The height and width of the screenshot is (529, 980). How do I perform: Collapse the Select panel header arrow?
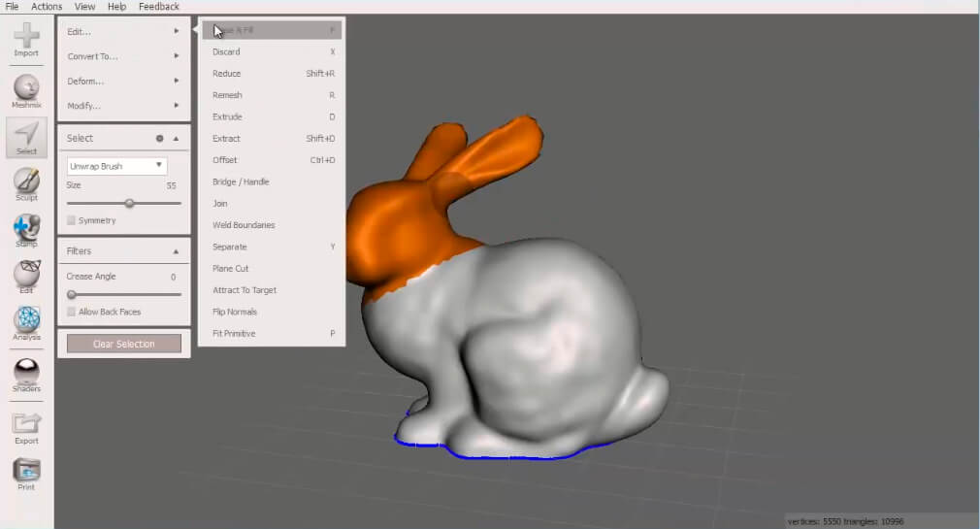177,138
